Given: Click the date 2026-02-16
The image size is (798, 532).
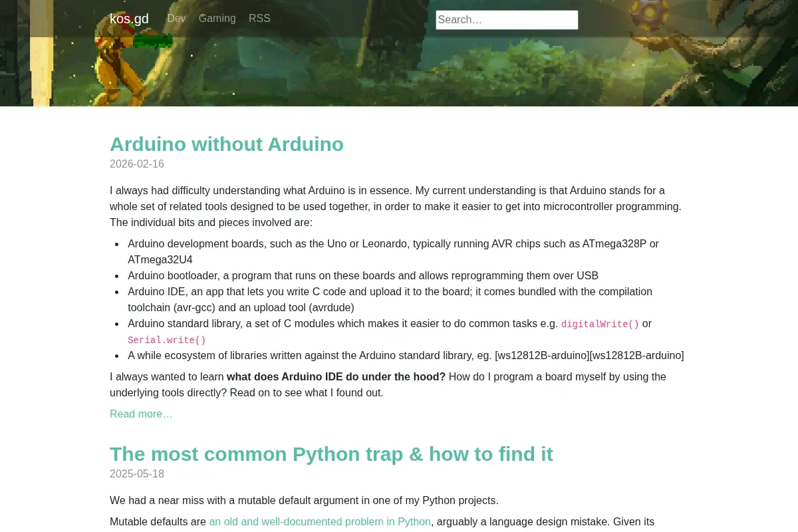Looking at the screenshot, I should (x=137, y=164).
